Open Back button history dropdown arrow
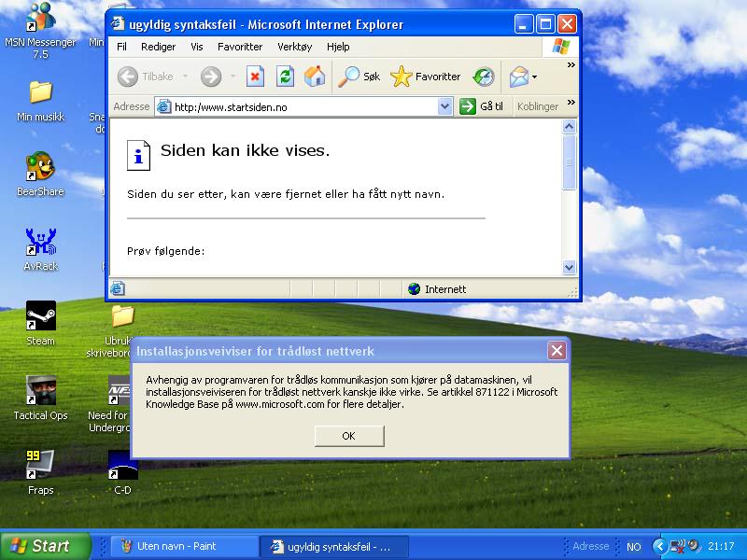This screenshot has width=747, height=560. [x=185, y=77]
